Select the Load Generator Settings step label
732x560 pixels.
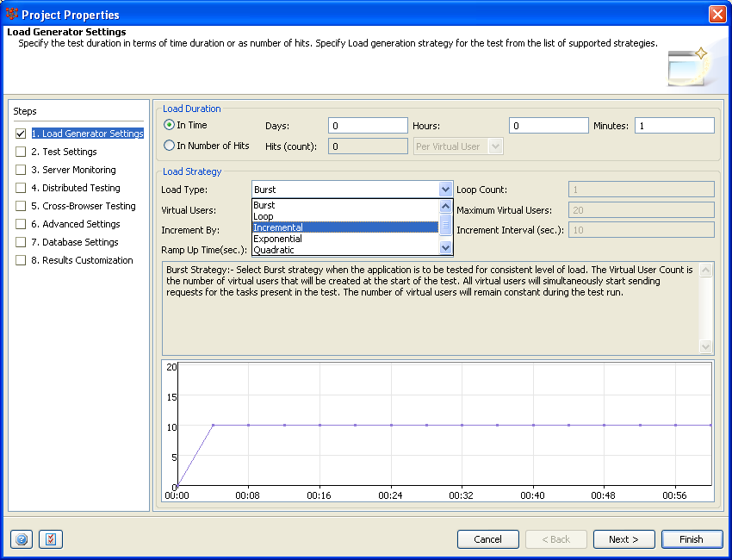pos(87,134)
